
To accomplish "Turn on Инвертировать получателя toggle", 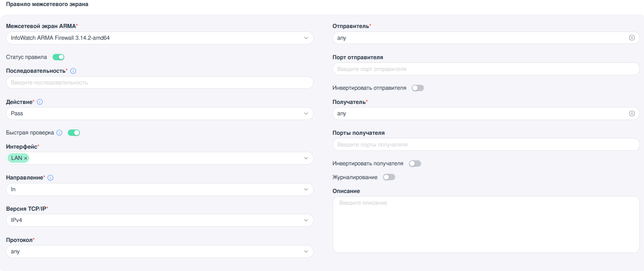I will pyautogui.click(x=415, y=164).
